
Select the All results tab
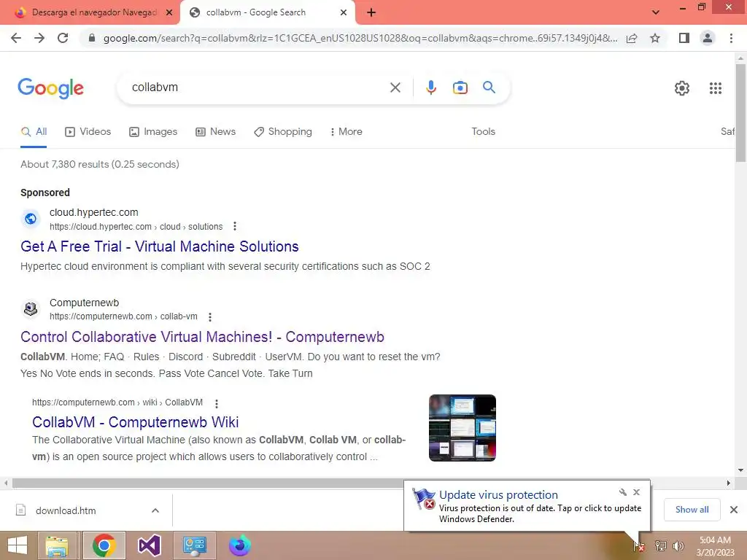(x=34, y=131)
